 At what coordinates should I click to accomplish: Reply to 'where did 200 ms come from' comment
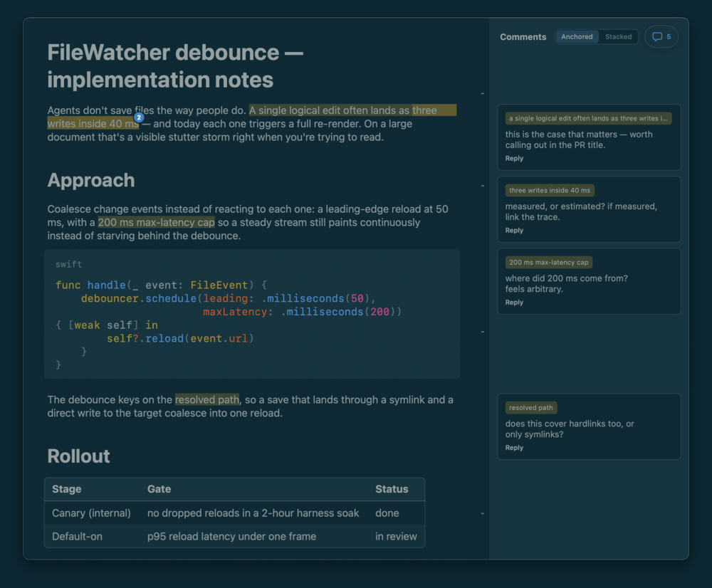coord(514,303)
